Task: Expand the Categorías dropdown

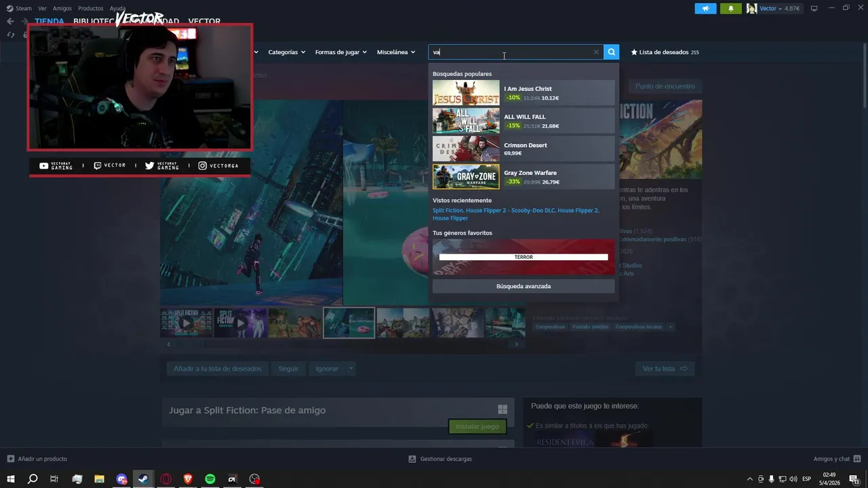Action: pos(286,52)
